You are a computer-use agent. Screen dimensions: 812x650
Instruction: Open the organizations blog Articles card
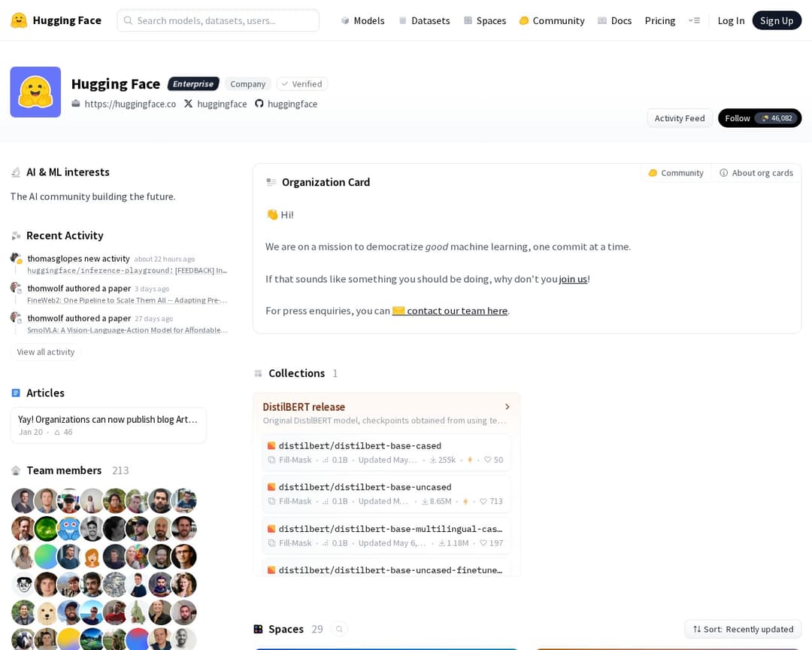pos(108,425)
